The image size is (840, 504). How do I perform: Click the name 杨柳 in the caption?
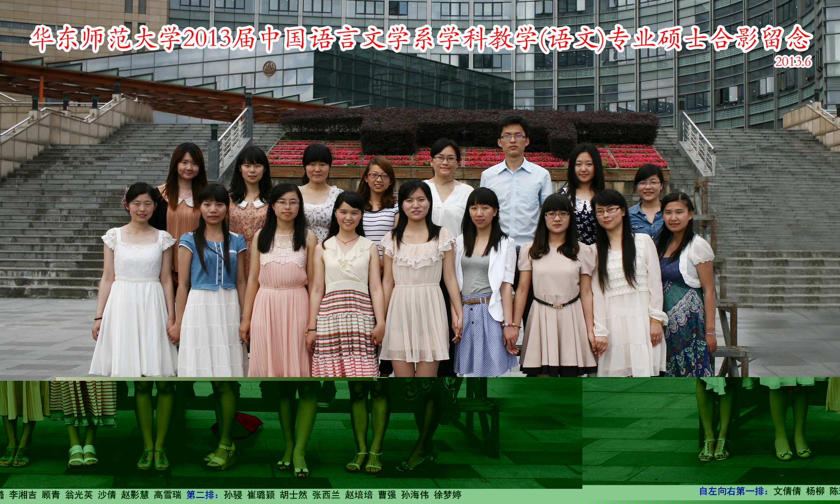click(x=815, y=491)
